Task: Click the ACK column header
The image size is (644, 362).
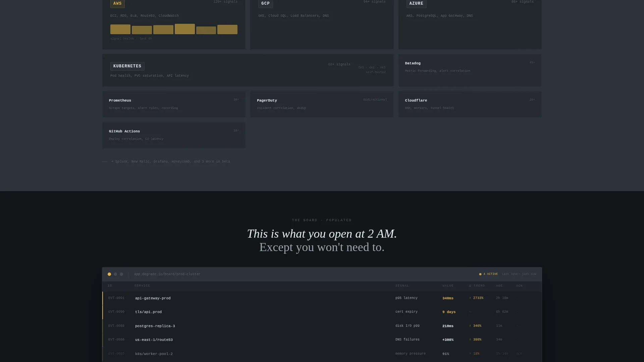Action: click(520, 286)
